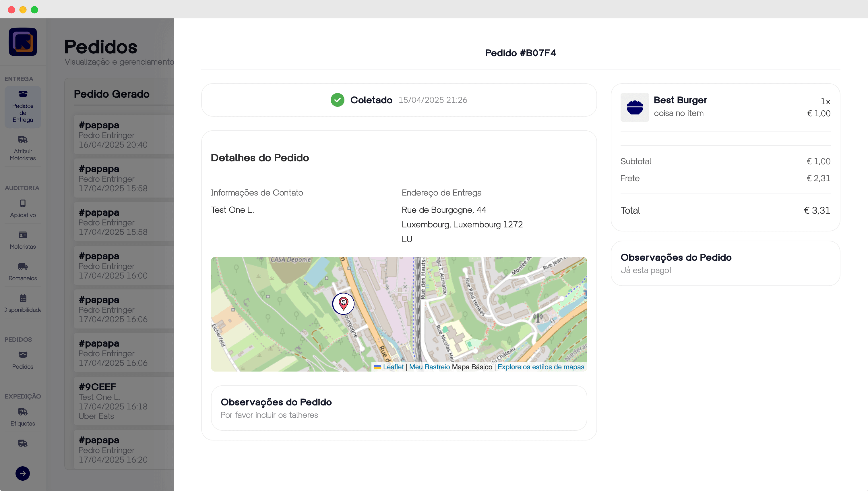The width and height of the screenshot is (868, 491).
Task: Open Aplicativo audit page
Action: pyautogui.click(x=23, y=209)
